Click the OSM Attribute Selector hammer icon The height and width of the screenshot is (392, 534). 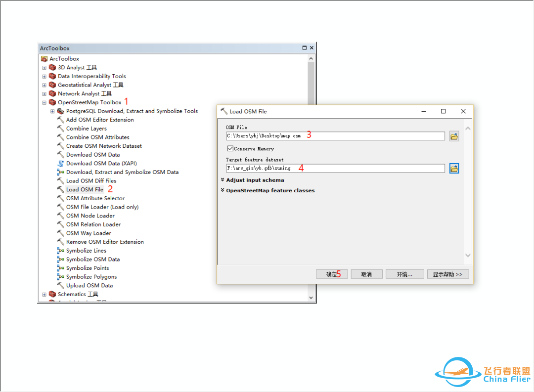tap(61, 198)
